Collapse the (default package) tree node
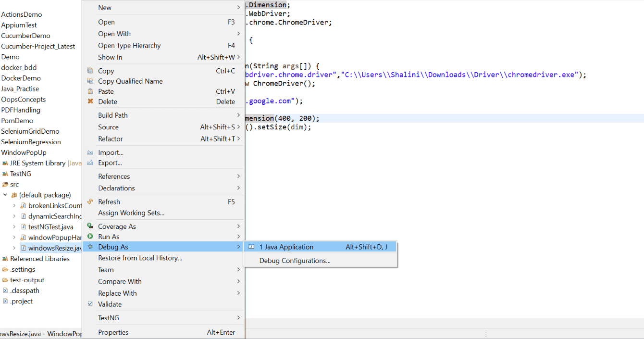 tap(5, 195)
